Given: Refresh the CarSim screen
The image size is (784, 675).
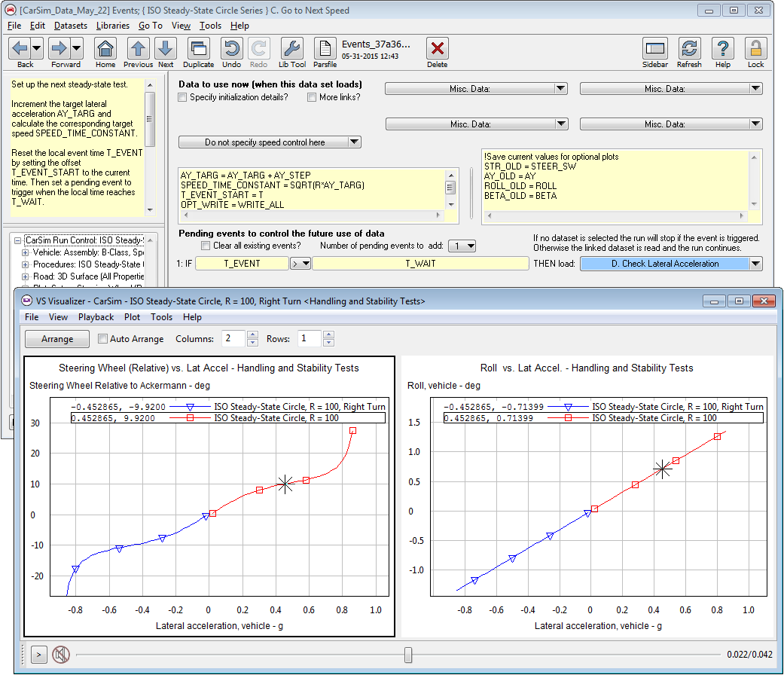Looking at the screenshot, I should point(689,48).
